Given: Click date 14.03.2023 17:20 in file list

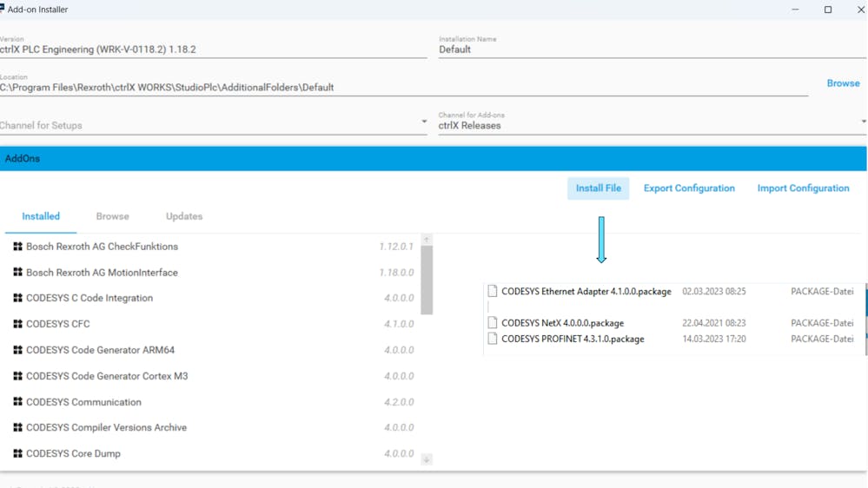Looking at the screenshot, I should [713, 340].
